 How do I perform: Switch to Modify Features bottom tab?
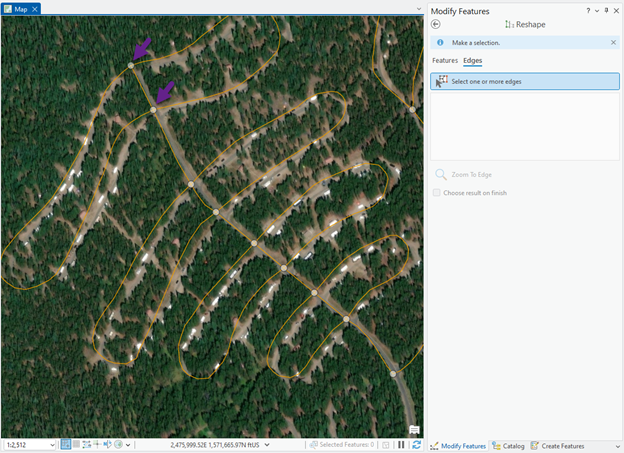point(458,446)
